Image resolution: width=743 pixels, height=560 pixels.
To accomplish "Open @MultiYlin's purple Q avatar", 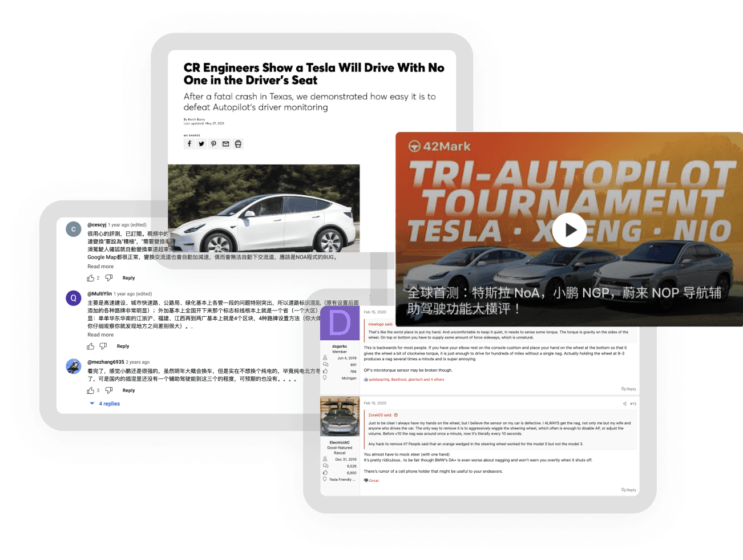I will tap(73, 298).
